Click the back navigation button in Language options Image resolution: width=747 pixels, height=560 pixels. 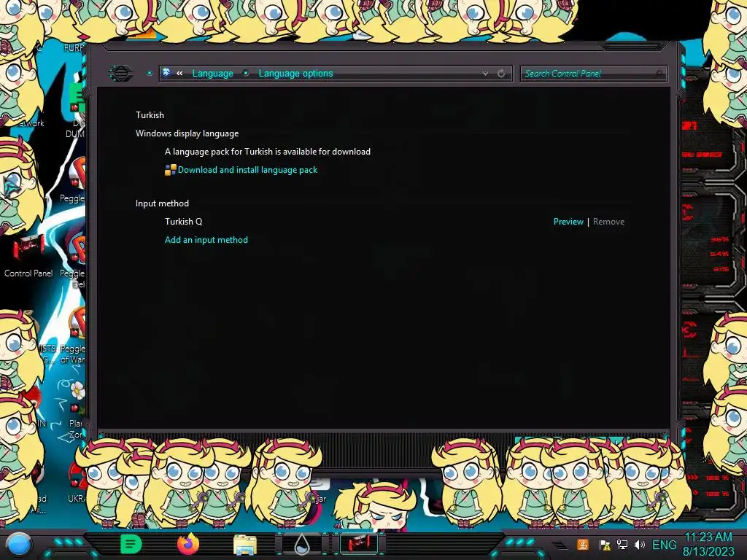point(121,74)
